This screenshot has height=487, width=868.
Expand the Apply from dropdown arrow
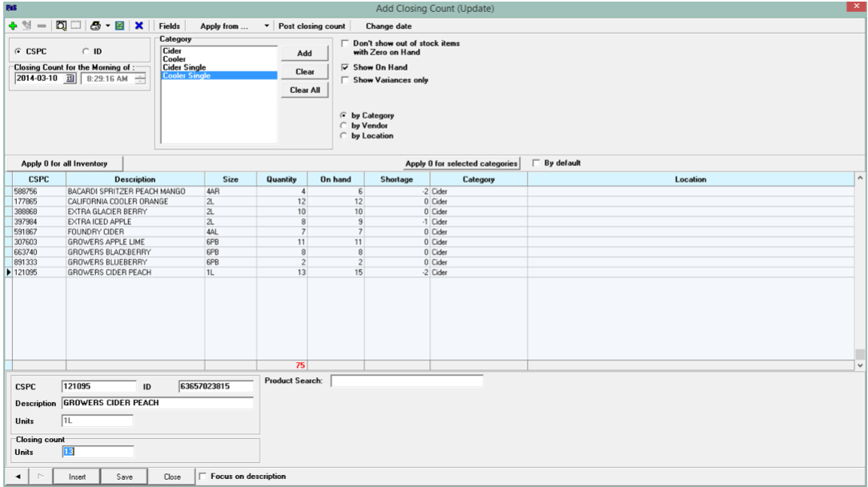pos(267,26)
